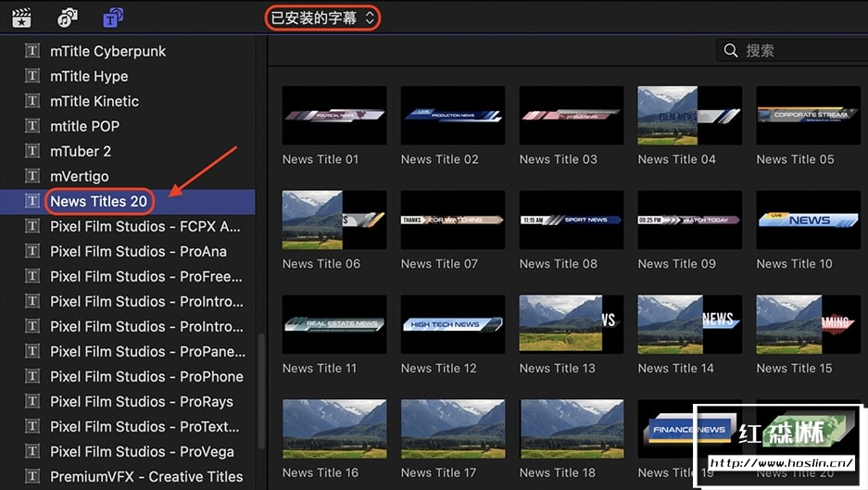Select the News Title 09 thumbnail
This screenshot has height=490, width=868.
click(x=690, y=220)
